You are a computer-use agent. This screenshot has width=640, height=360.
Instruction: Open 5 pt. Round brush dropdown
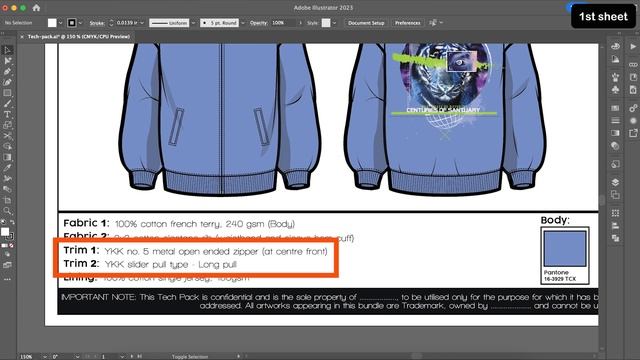pyautogui.click(x=243, y=23)
